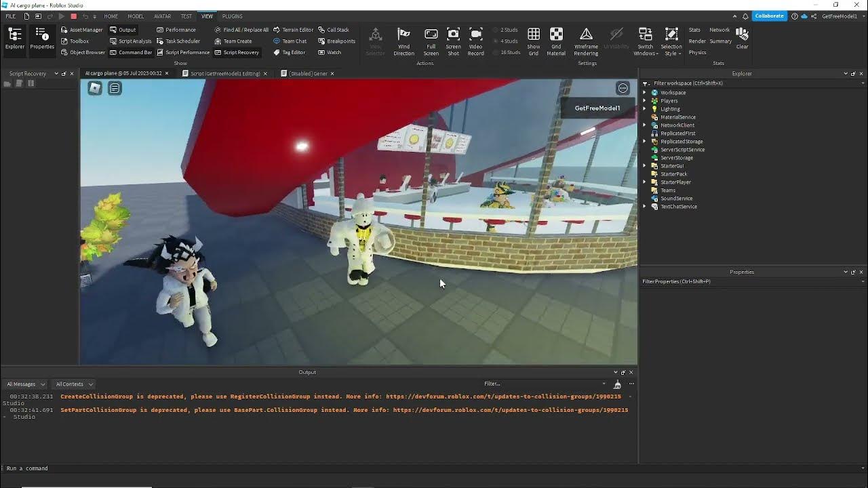
Task: Open the FILE menu
Action: coord(10,16)
